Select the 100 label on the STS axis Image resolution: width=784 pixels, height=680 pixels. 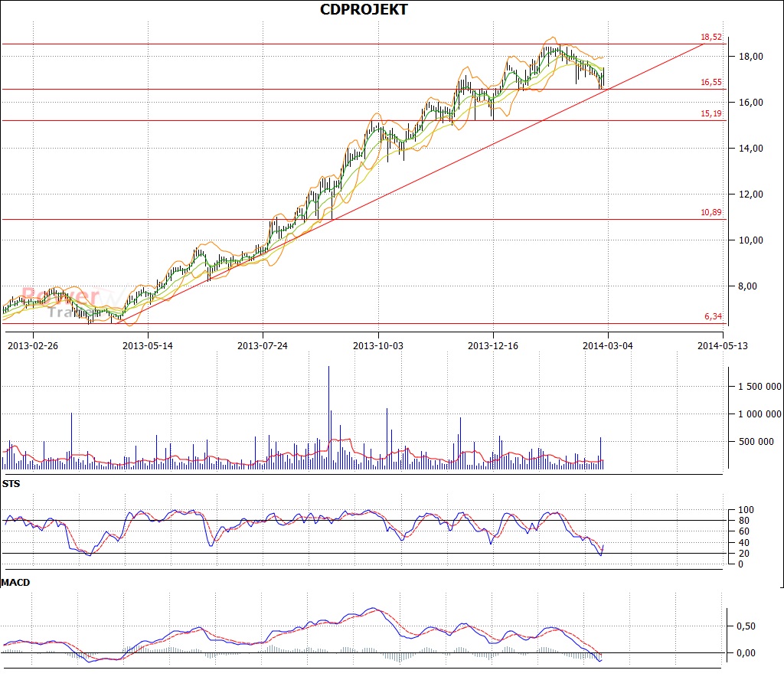coord(746,510)
